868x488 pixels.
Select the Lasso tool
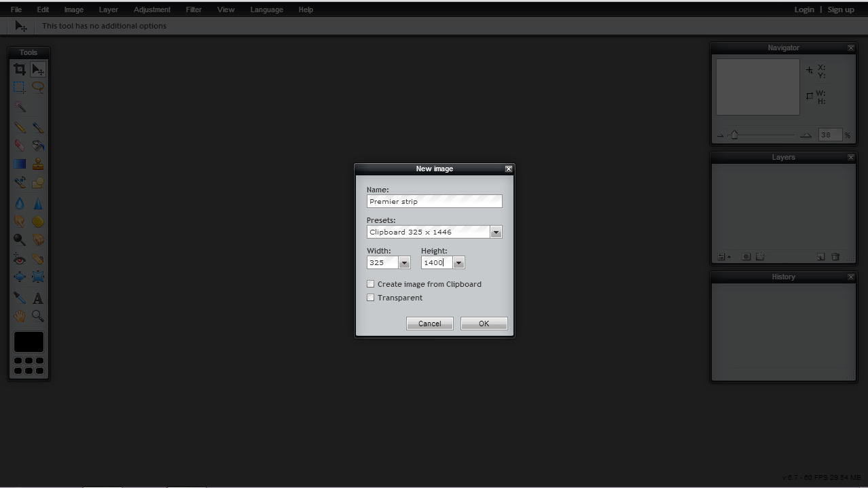click(38, 88)
